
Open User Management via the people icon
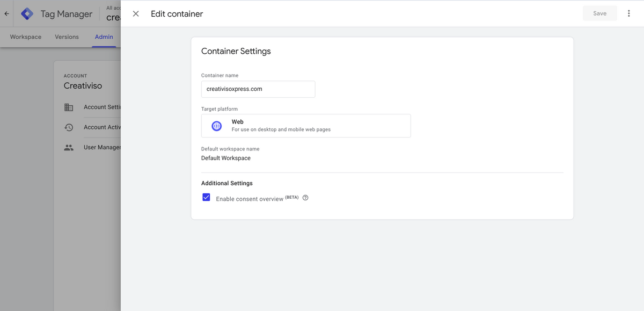[x=69, y=147]
